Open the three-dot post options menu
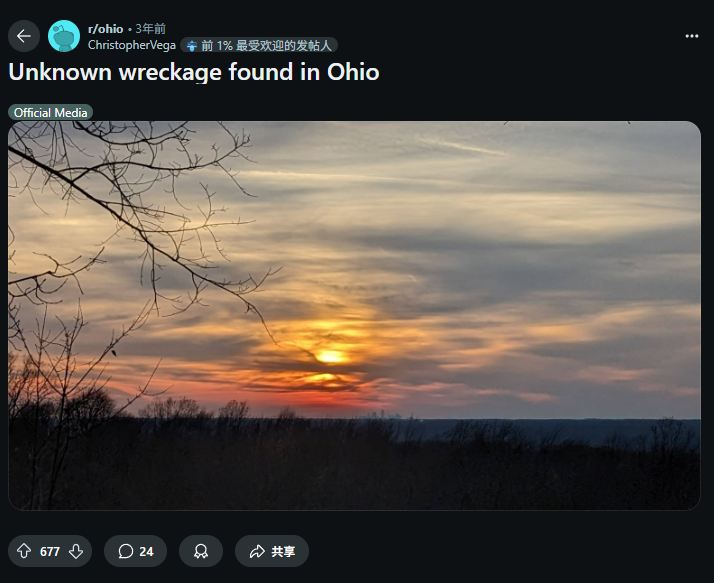The width and height of the screenshot is (714, 583). tap(692, 36)
